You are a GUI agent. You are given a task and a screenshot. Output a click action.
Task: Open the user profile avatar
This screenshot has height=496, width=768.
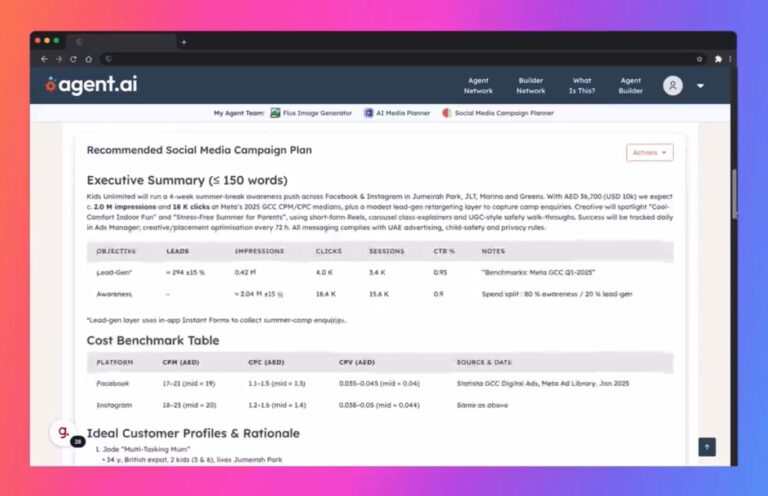coord(673,86)
